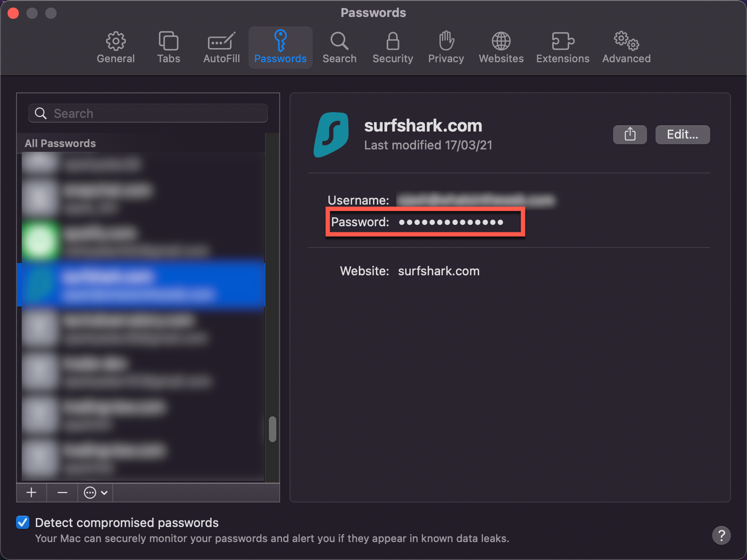747x560 pixels.
Task: Open the Security lock tab
Action: (392, 48)
